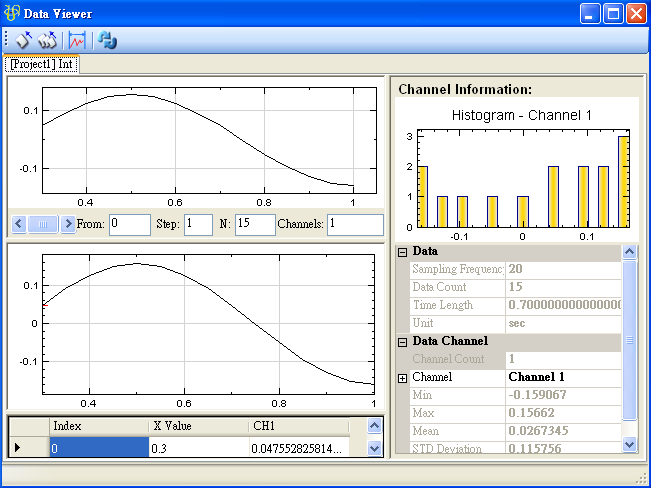Viewport: 651px width, 488px height.
Task: Click the Channel Count value 1
Action: click(563, 359)
